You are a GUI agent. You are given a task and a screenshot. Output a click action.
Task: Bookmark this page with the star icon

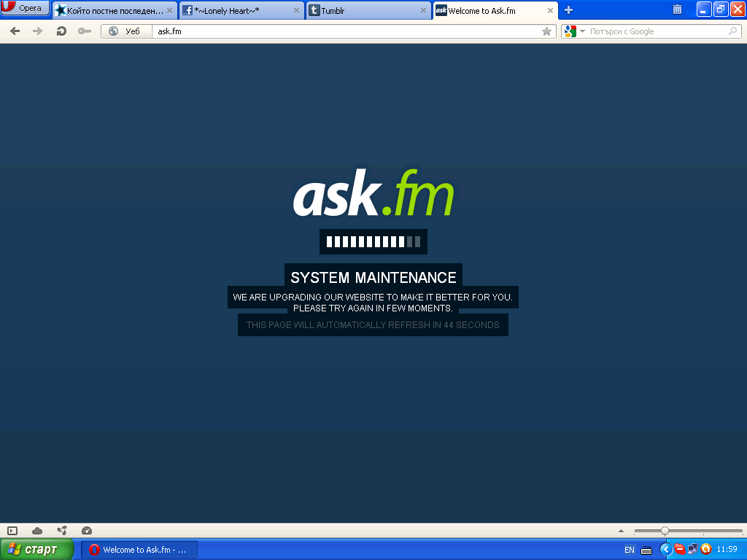tap(547, 31)
